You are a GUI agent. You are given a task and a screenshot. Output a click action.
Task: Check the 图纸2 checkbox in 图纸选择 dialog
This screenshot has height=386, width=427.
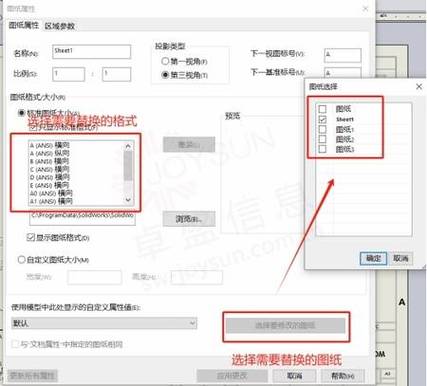[322, 139]
